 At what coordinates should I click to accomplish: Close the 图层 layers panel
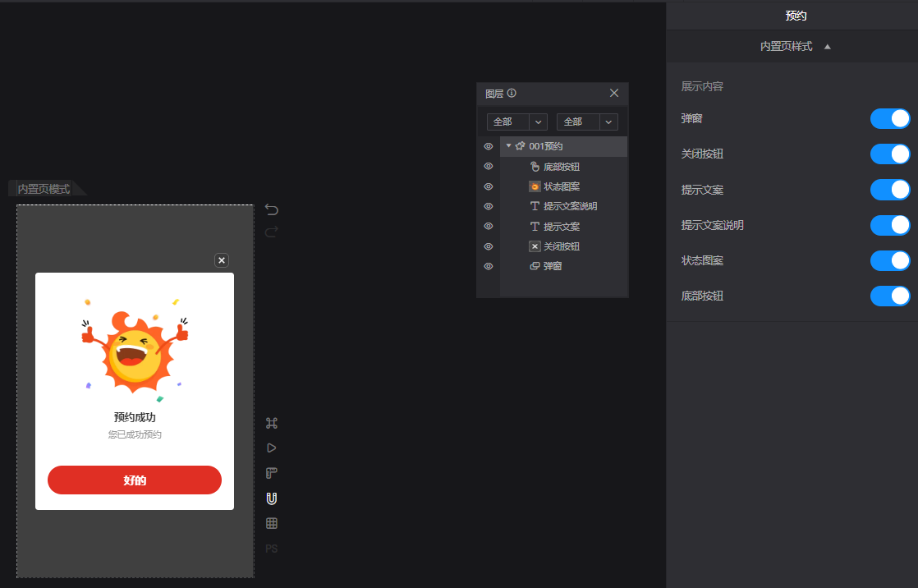coord(614,93)
